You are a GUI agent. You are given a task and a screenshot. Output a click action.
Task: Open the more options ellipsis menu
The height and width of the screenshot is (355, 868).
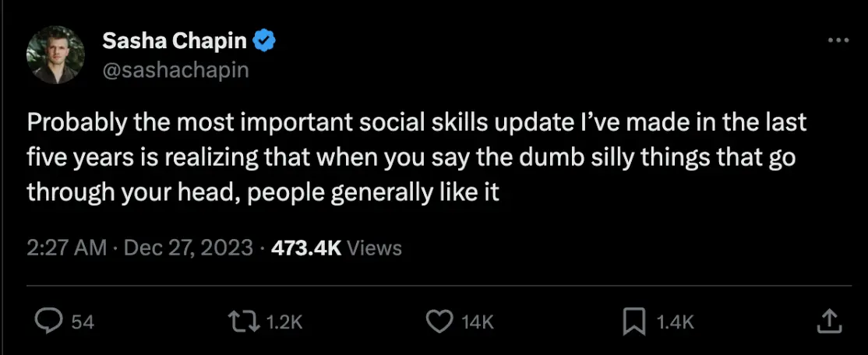(838, 40)
